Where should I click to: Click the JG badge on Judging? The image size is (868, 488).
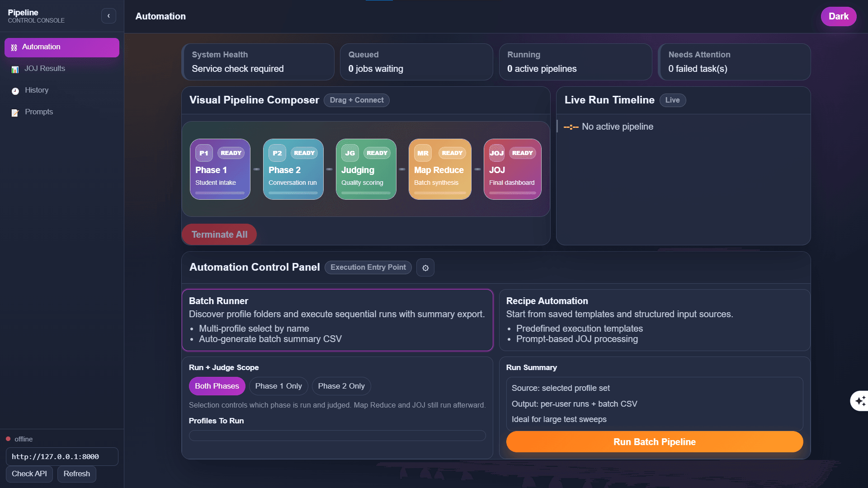(350, 153)
